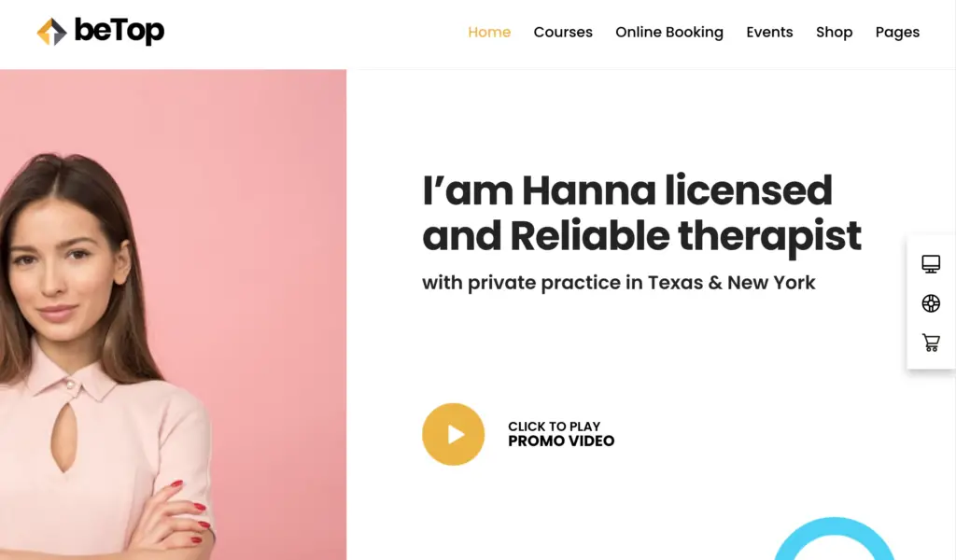Open the Online Booking menu item
Viewport: 956px width, 560px height.
pyautogui.click(x=668, y=33)
